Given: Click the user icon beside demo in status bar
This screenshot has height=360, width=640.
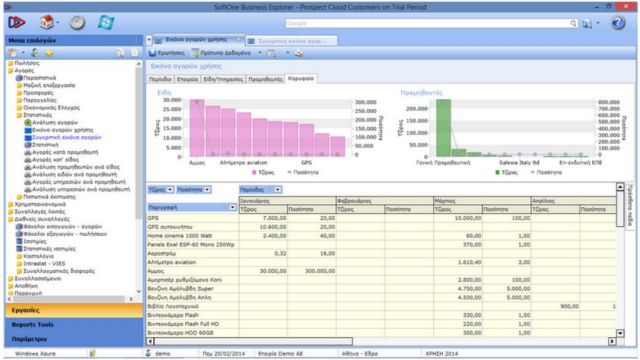Looking at the screenshot, I should coord(149,353).
